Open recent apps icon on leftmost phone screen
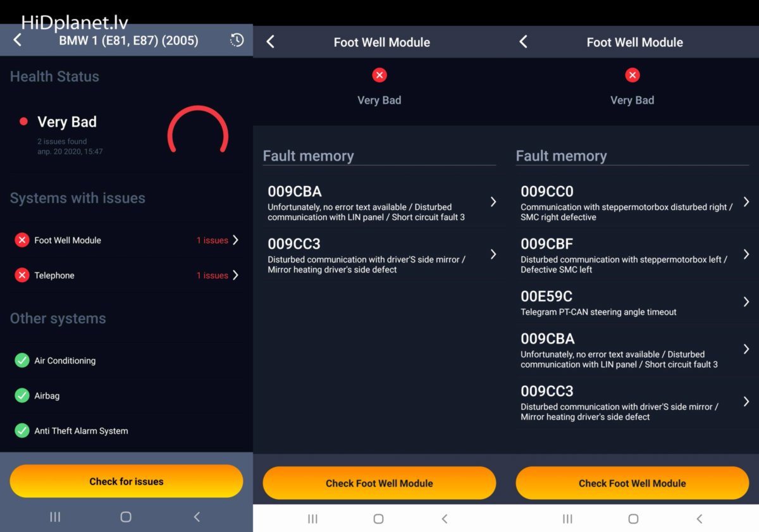This screenshot has width=759, height=532. point(55,517)
